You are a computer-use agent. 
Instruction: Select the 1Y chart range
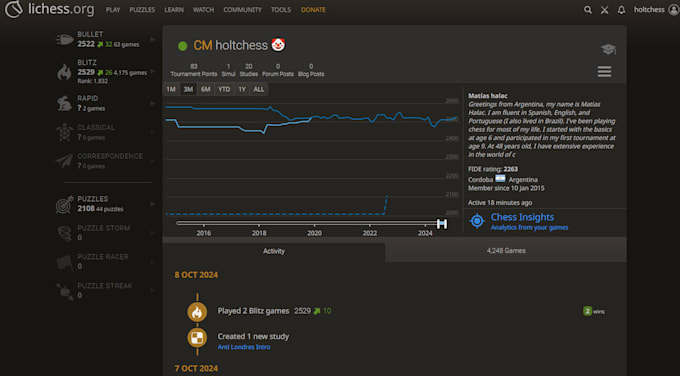(x=242, y=89)
